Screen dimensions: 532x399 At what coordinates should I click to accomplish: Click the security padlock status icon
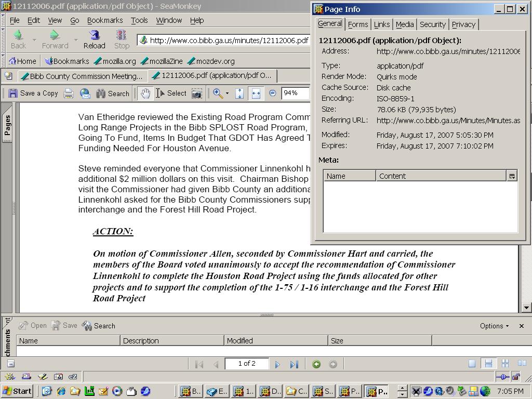[x=516, y=377]
